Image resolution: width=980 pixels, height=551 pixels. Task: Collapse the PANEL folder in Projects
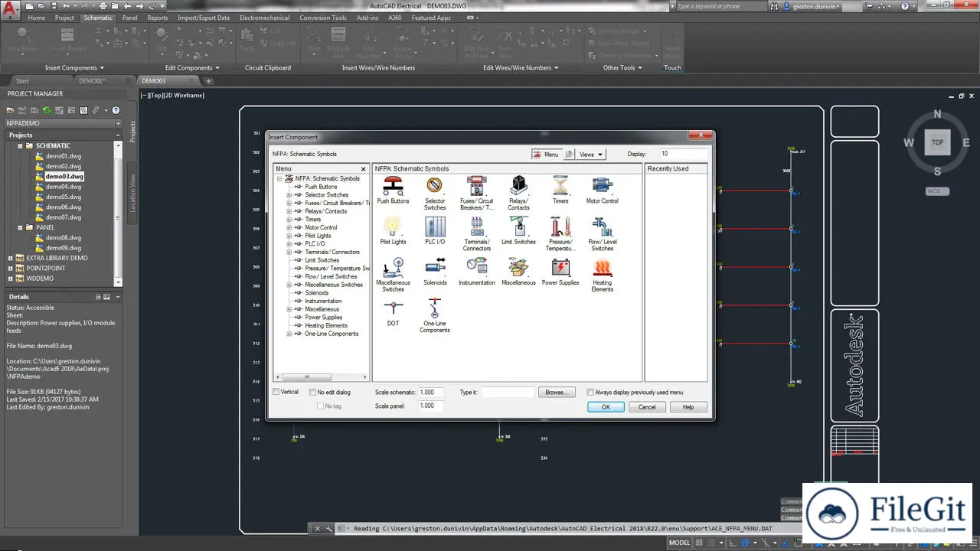tap(20, 227)
